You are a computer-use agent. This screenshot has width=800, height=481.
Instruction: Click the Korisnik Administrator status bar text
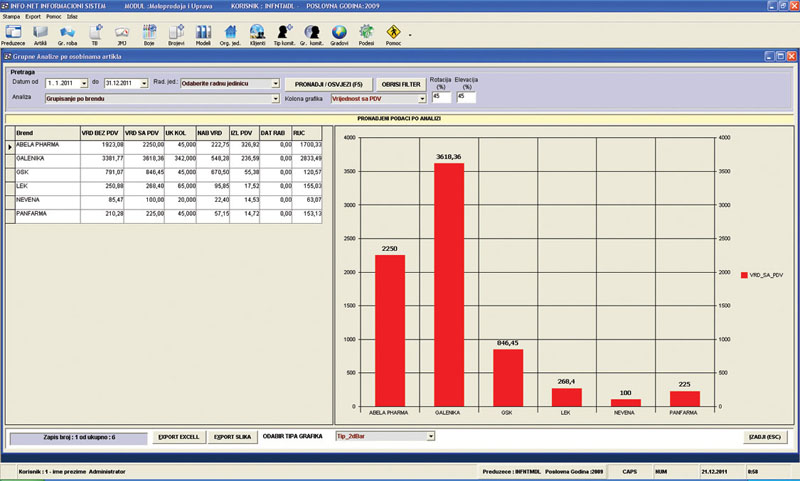tap(72, 472)
